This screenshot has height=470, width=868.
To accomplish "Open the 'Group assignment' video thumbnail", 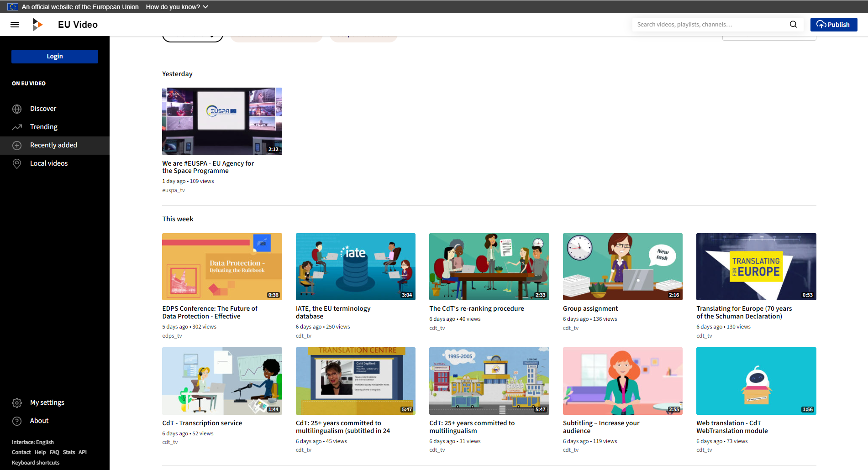I will click(x=622, y=267).
